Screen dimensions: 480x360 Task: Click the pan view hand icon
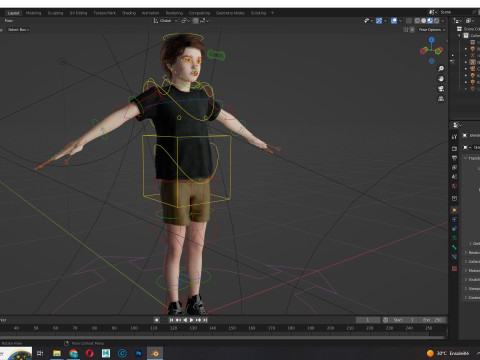441,79
